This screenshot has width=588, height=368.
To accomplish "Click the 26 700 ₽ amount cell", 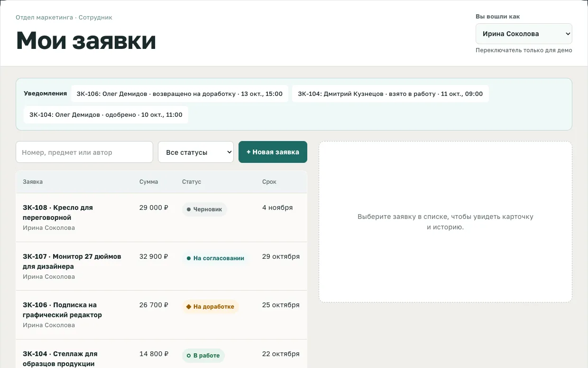I will point(154,305).
